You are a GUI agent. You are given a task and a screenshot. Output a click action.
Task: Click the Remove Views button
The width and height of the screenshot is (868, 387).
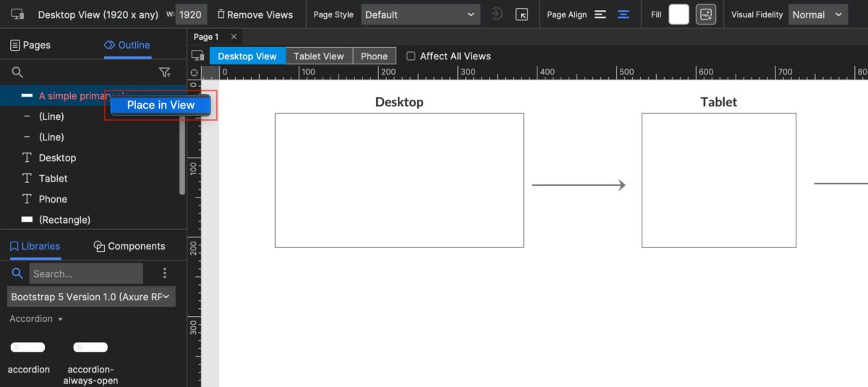pos(255,14)
